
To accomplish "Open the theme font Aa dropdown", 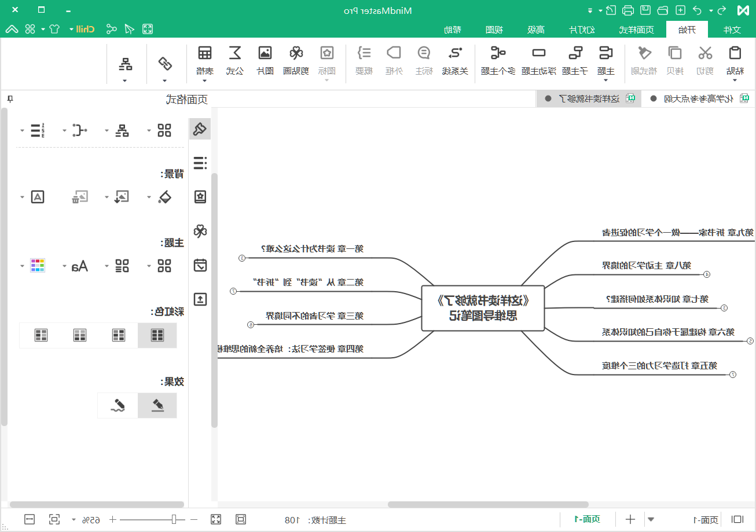I will click(65, 266).
